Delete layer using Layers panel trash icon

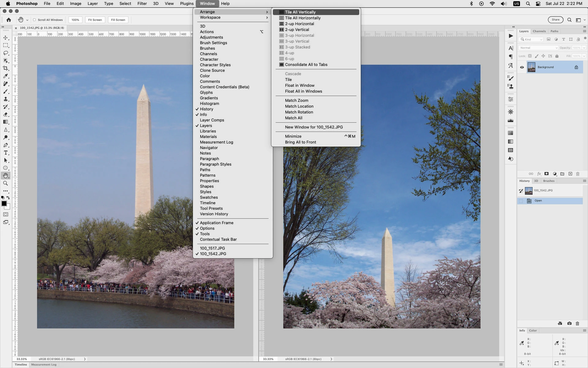pyautogui.click(x=578, y=174)
